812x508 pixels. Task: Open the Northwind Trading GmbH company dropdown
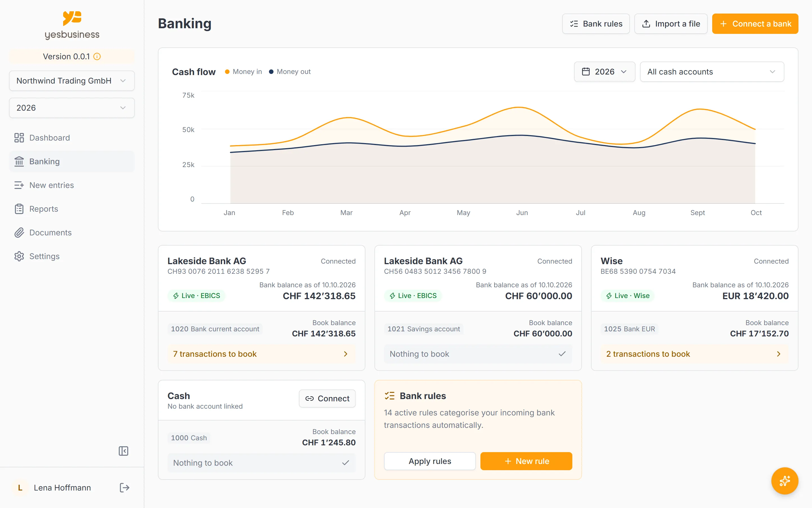(x=72, y=81)
